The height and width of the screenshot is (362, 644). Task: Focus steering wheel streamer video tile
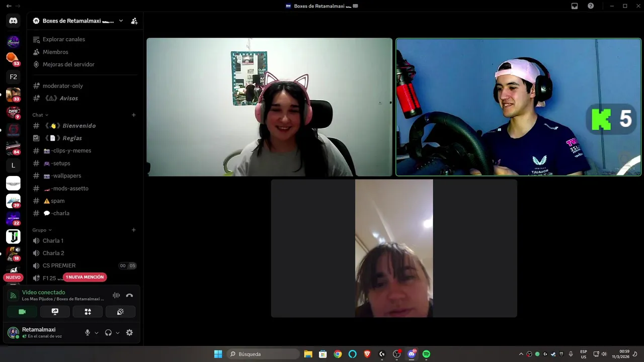click(x=519, y=107)
